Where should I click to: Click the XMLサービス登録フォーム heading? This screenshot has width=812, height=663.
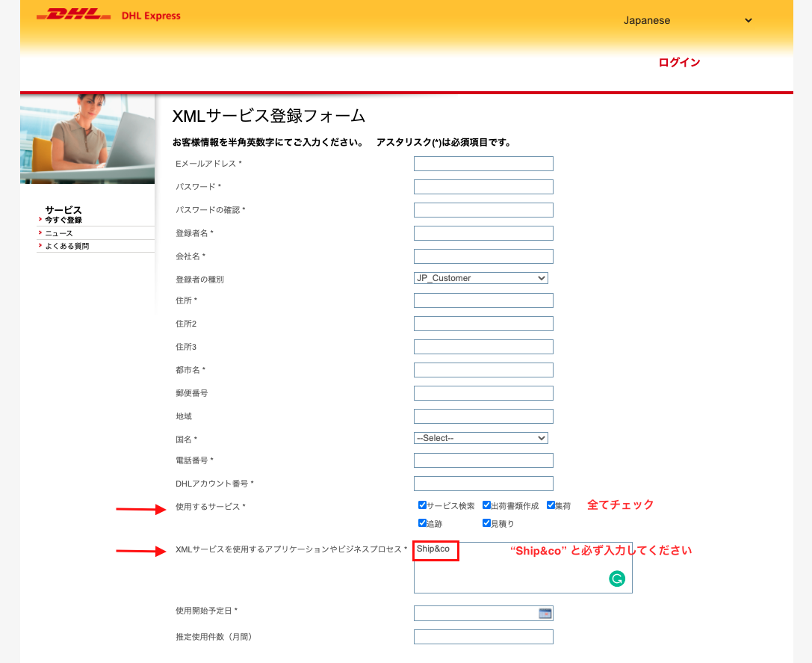tap(269, 116)
